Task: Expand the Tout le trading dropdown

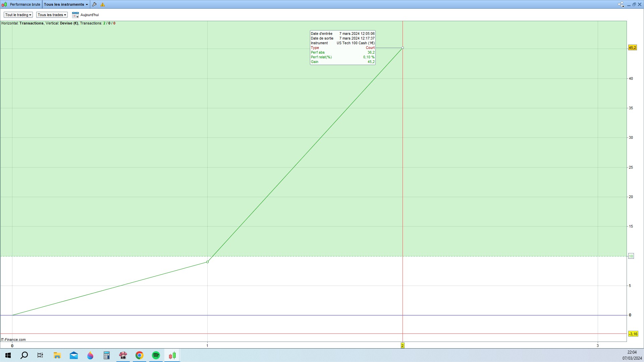Action: click(x=18, y=15)
